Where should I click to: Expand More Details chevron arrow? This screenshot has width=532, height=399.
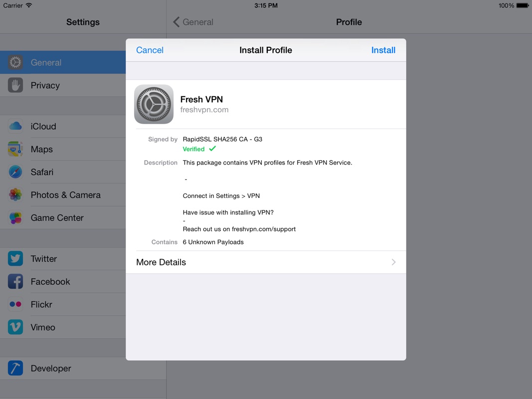393,262
